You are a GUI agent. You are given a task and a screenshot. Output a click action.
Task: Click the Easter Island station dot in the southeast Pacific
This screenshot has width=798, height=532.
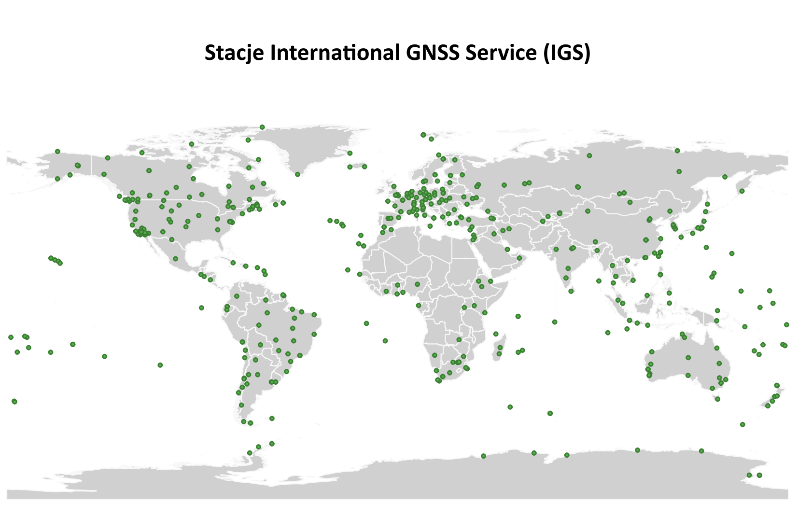(x=160, y=365)
